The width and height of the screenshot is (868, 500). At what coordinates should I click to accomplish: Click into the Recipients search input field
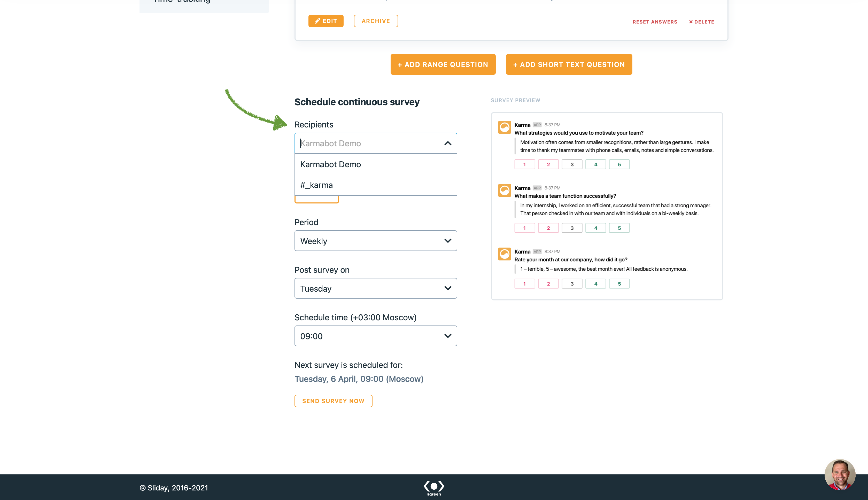point(367,143)
